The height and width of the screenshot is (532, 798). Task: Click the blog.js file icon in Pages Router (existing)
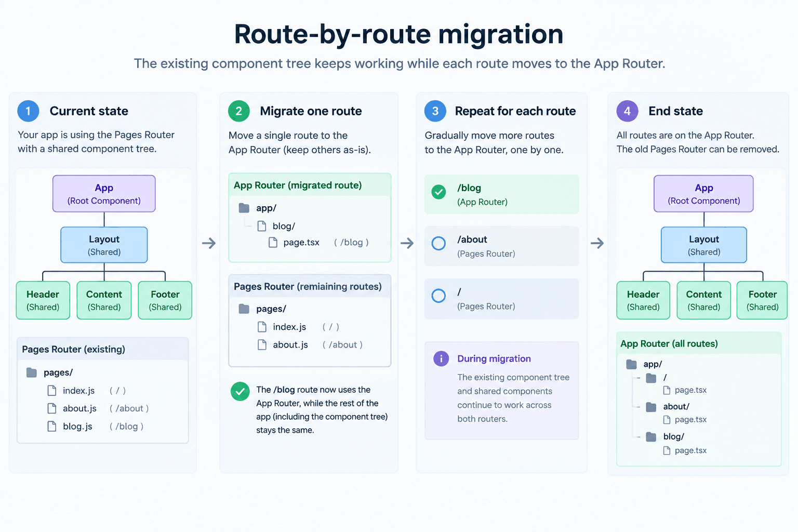coord(52,427)
